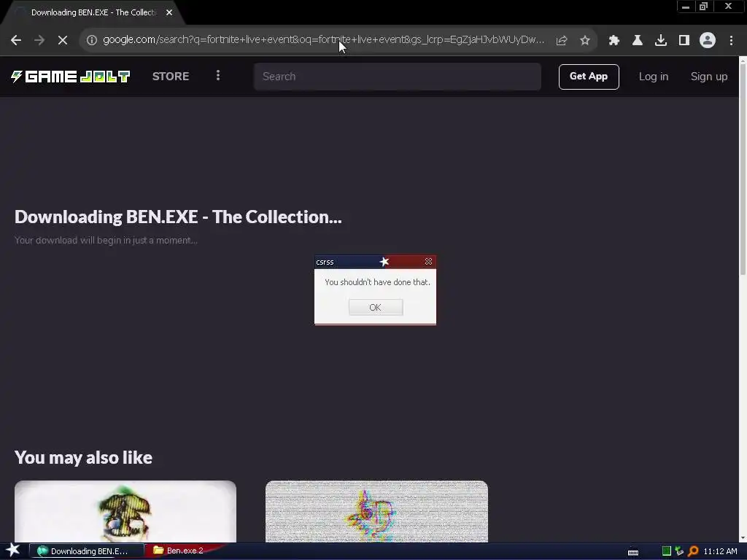
Task: Toggle the side panel icon
Action: [x=684, y=41]
